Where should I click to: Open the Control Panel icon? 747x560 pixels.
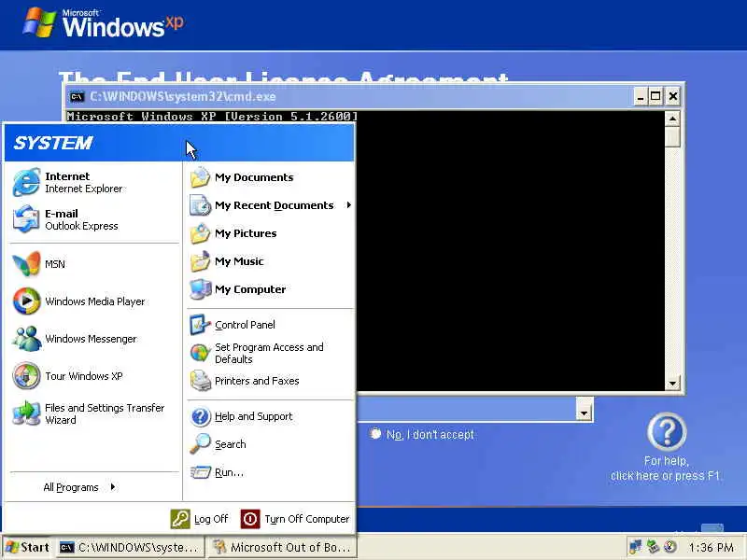click(200, 324)
